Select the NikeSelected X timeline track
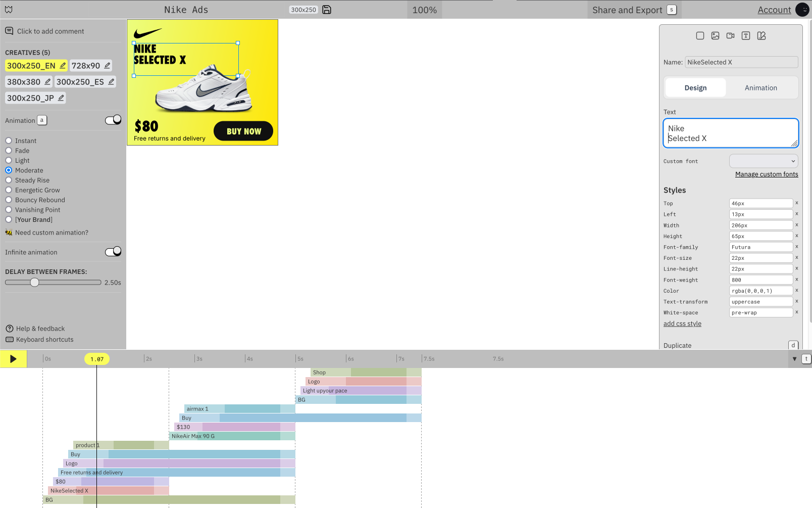The image size is (812, 508). pos(109,491)
